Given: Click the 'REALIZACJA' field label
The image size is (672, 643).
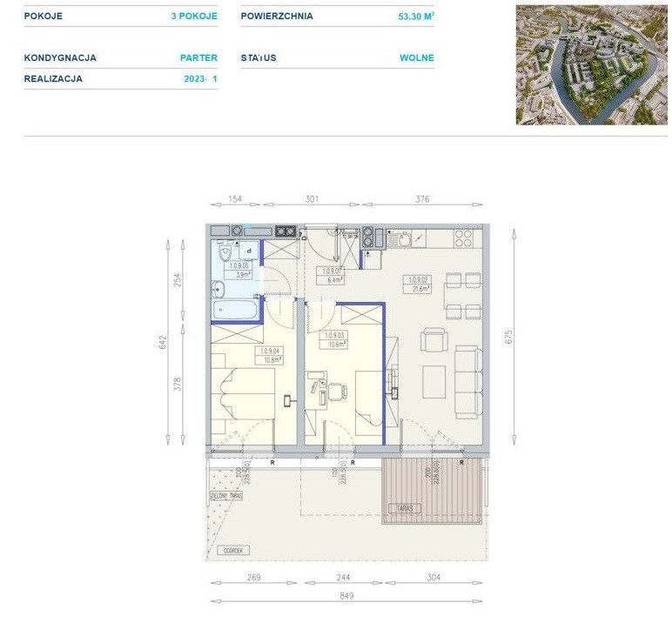Looking at the screenshot, I should coord(53,79).
